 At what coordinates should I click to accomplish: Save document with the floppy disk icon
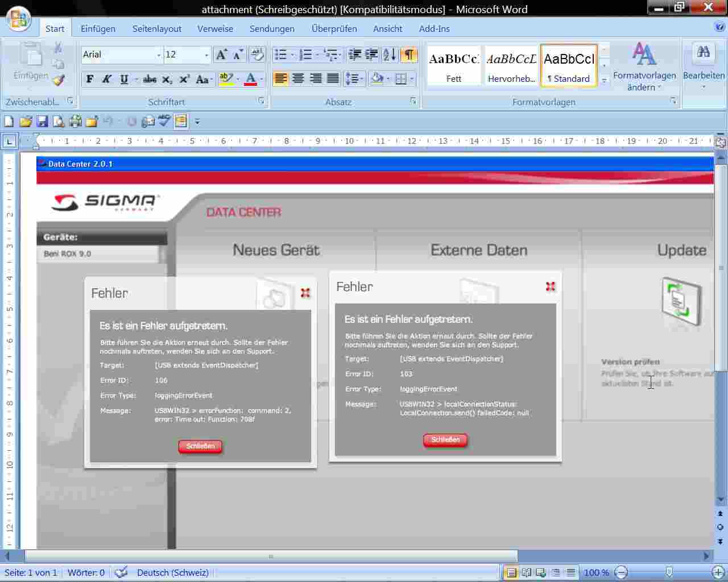(42, 121)
